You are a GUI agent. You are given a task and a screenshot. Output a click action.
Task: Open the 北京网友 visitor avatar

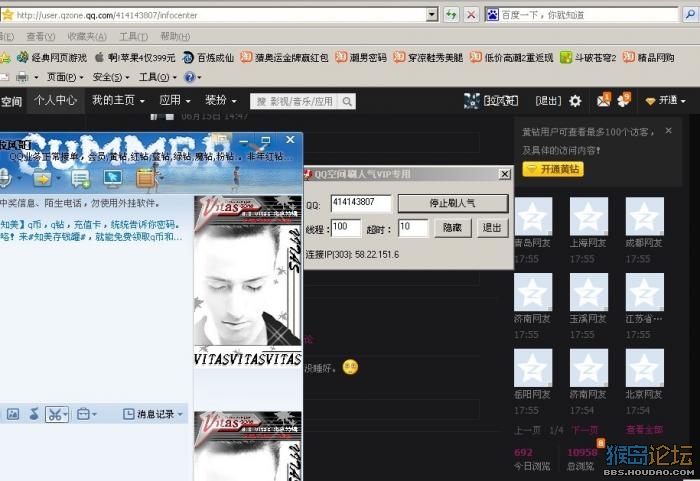[x=644, y=368]
